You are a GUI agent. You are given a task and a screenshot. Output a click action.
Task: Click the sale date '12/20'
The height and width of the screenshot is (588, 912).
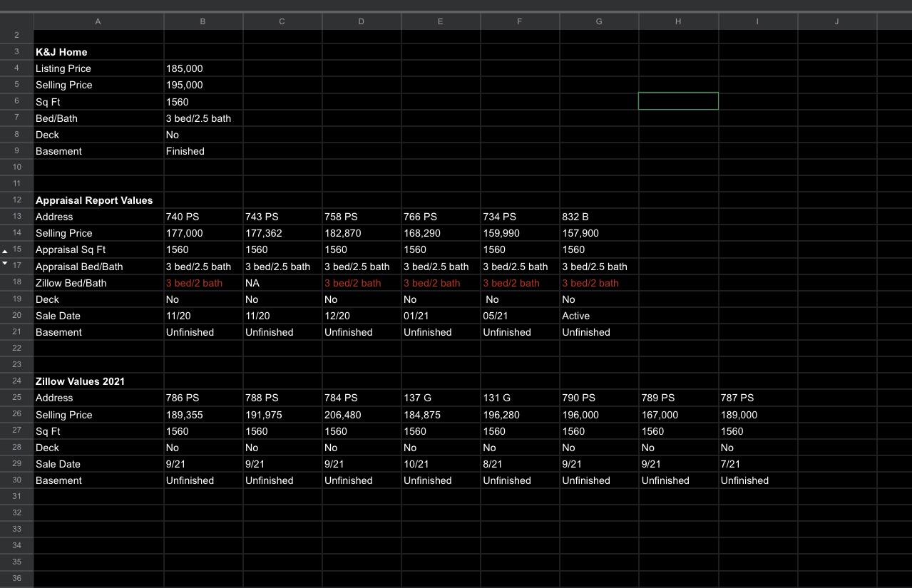362,316
